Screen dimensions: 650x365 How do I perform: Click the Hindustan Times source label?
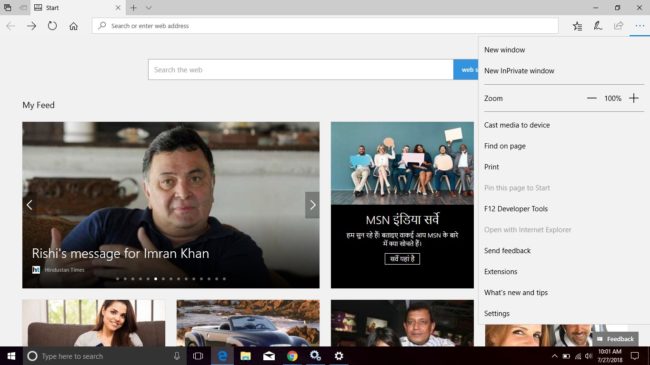[x=64, y=270]
